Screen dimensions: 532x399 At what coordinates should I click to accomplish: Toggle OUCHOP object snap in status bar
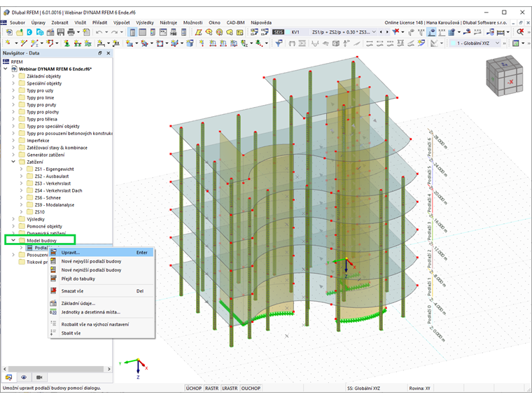[251, 388]
